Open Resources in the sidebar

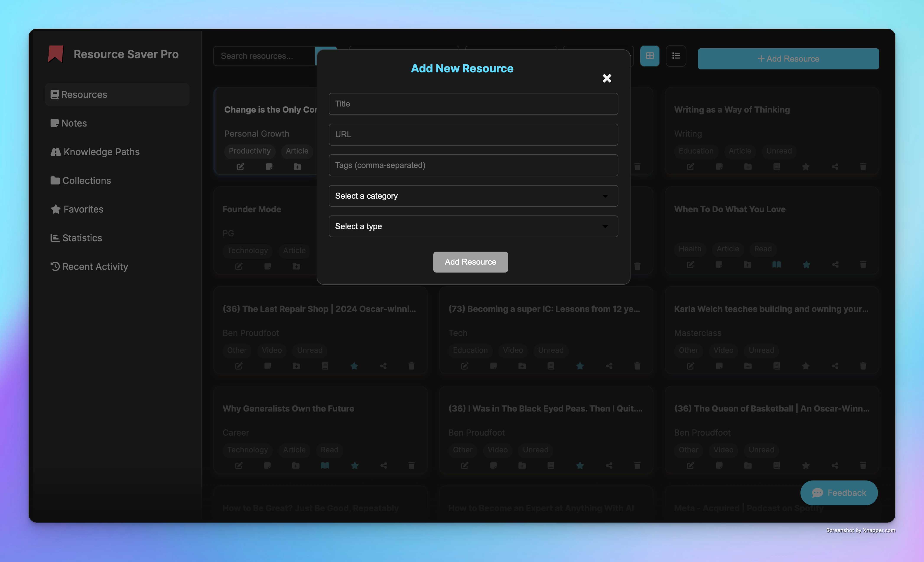click(117, 95)
